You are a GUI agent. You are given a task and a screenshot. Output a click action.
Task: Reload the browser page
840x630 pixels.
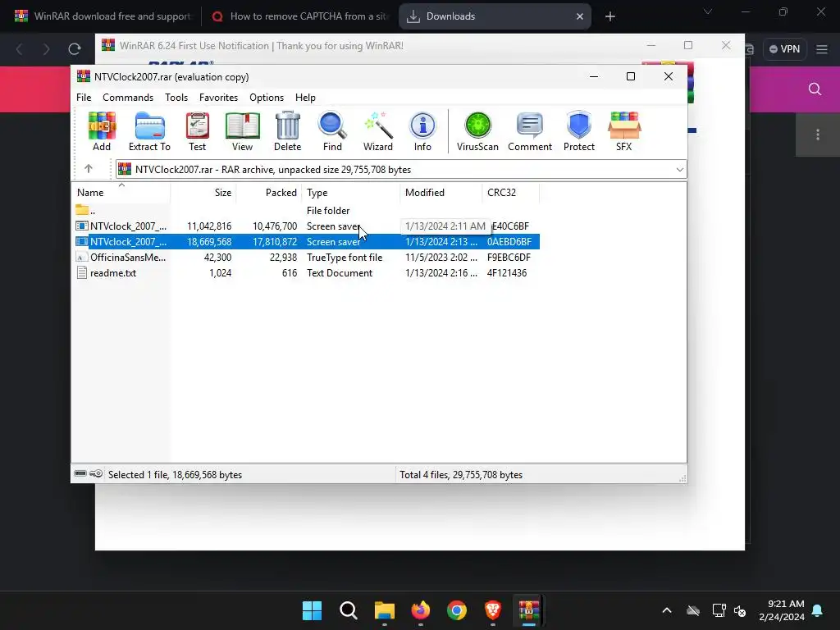click(75, 49)
